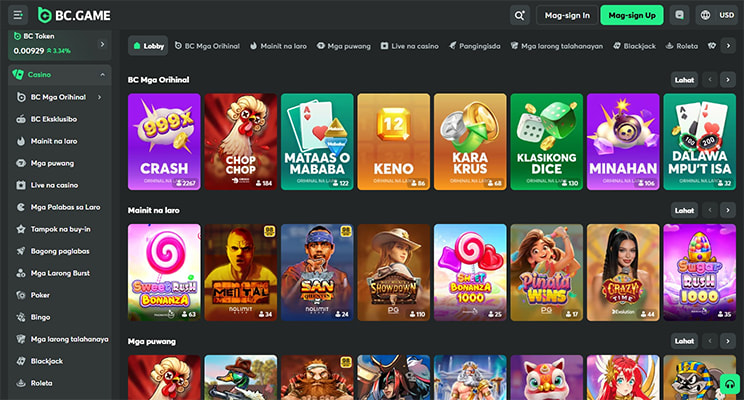
Task: Click the Mga larong talahanayan sidebar icon
Action: point(21,339)
